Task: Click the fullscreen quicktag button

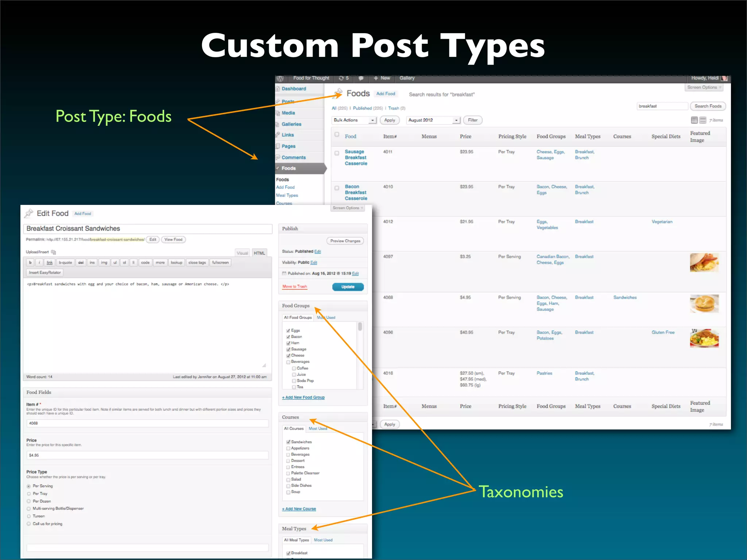Action: [x=220, y=262]
